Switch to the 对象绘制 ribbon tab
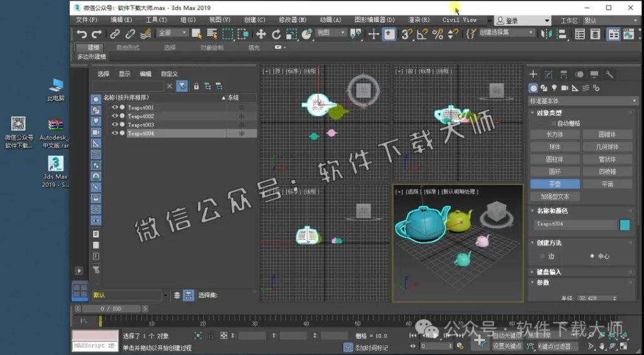This screenshot has height=355, width=644. (212, 48)
